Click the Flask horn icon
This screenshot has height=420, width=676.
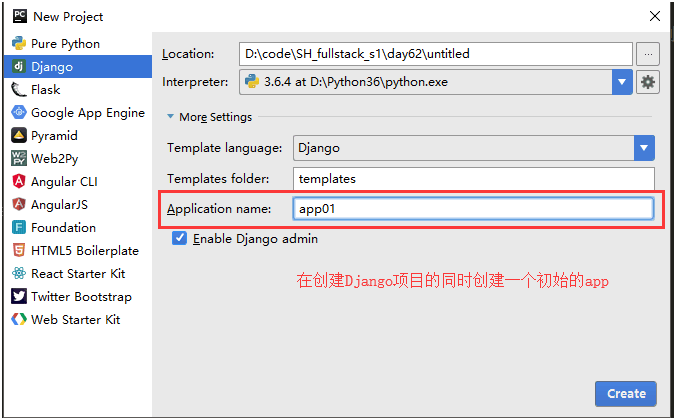[x=19, y=90]
